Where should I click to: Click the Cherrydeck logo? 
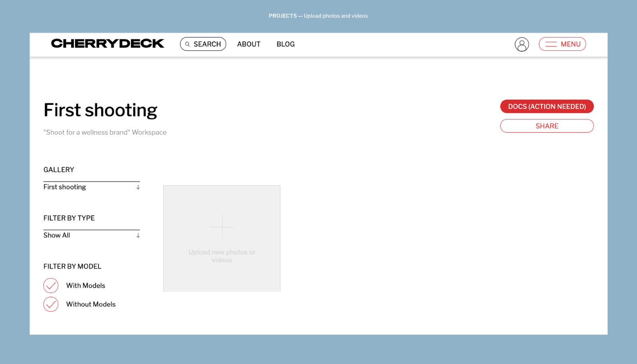(x=107, y=43)
